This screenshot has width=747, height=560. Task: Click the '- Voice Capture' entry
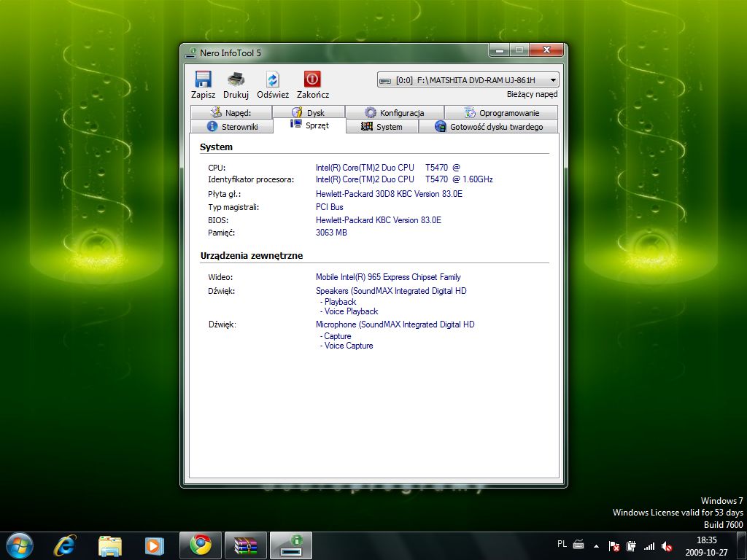pos(347,346)
